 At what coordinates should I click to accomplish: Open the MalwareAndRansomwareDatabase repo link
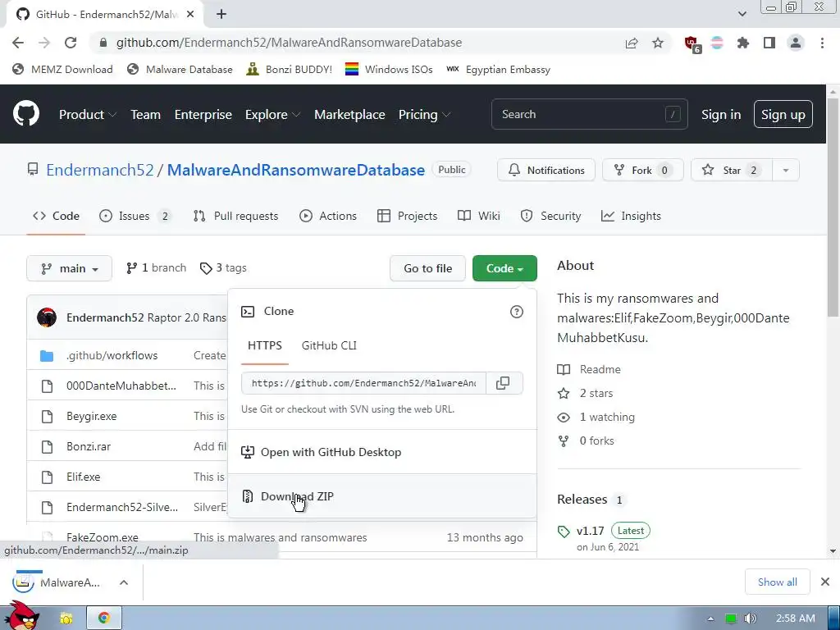click(295, 170)
